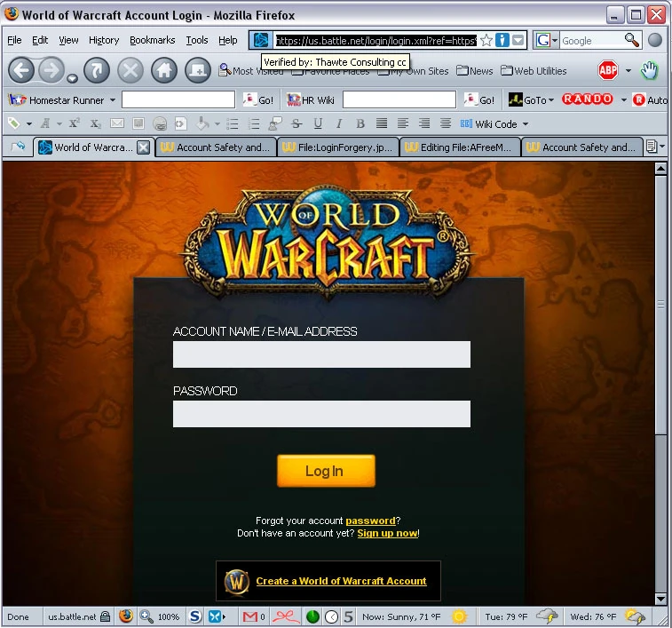Switch to the File:LoginForgery.jp... tab

338,147
